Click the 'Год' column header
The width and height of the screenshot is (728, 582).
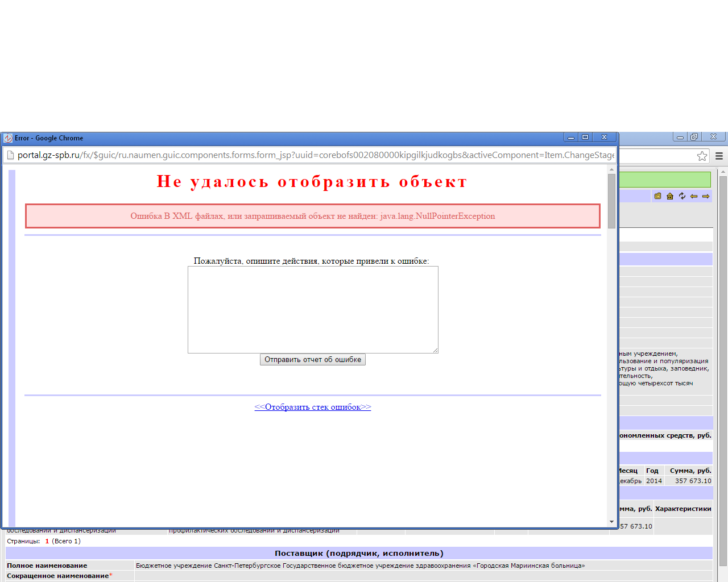(x=652, y=471)
